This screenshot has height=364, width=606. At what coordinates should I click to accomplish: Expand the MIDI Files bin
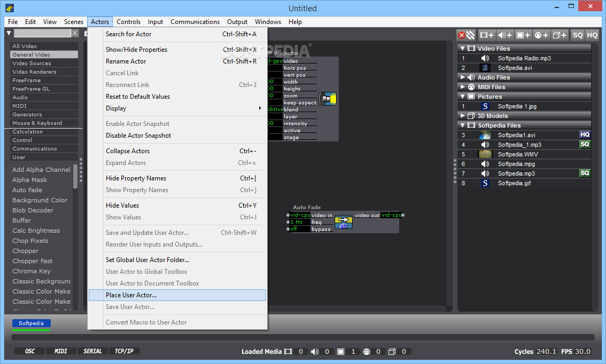coord(462,87)
